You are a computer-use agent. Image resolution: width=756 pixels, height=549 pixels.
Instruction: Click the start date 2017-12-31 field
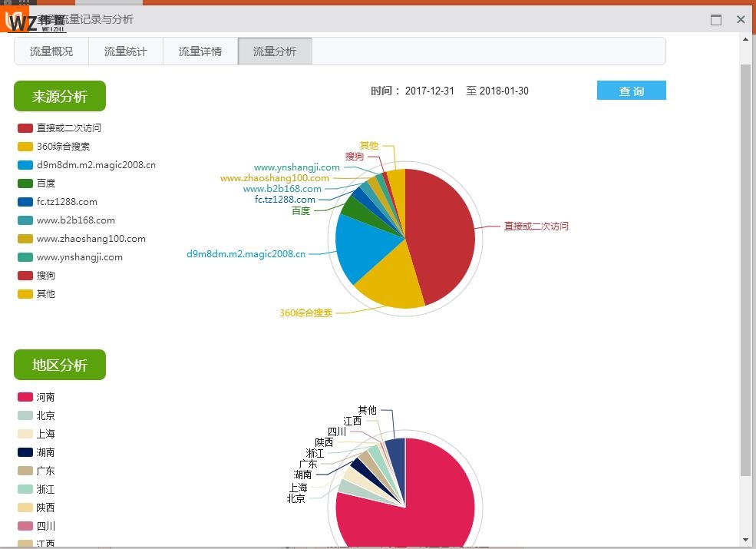(430, 91)
